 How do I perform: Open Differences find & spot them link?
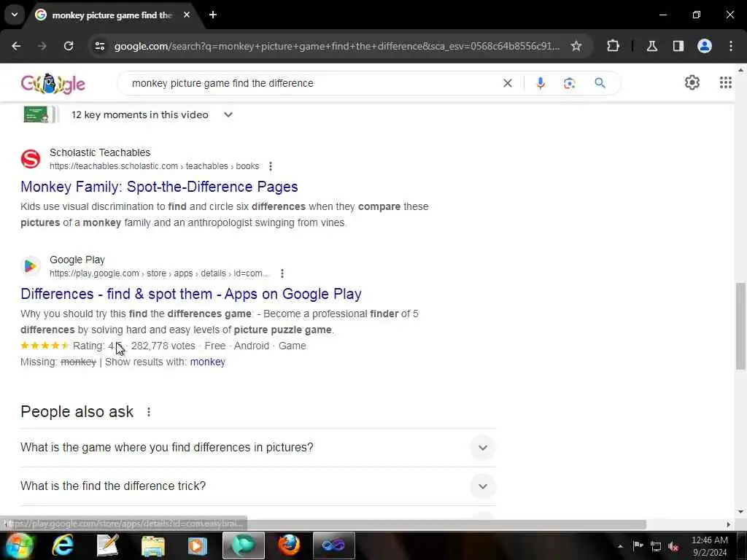tap(191, 294)
